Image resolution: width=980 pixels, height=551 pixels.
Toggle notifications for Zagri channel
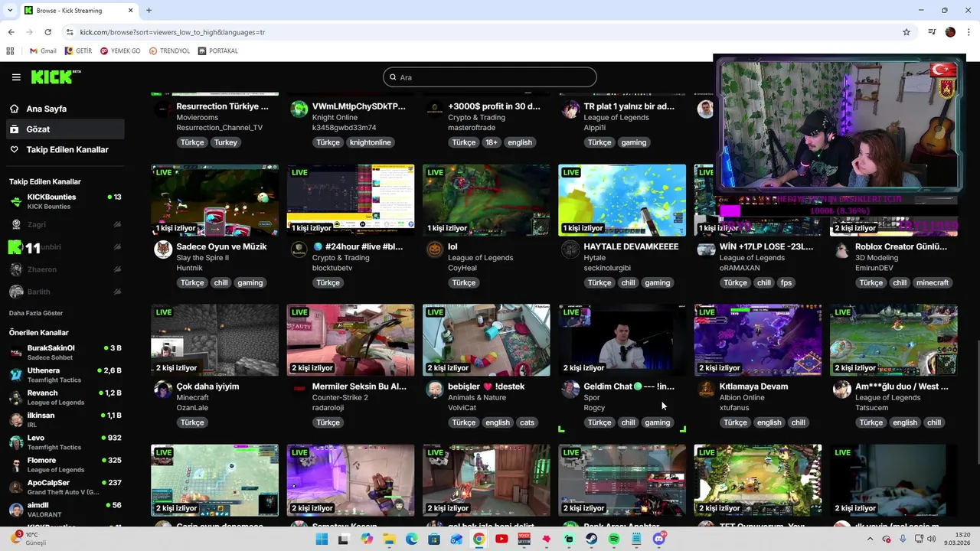pyautogui.click(x=117, y=224)
